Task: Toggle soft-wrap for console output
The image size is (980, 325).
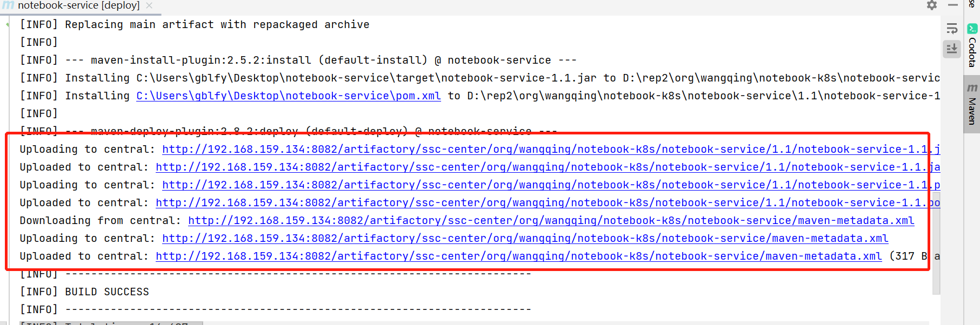Action: click(x=952, y=28)
